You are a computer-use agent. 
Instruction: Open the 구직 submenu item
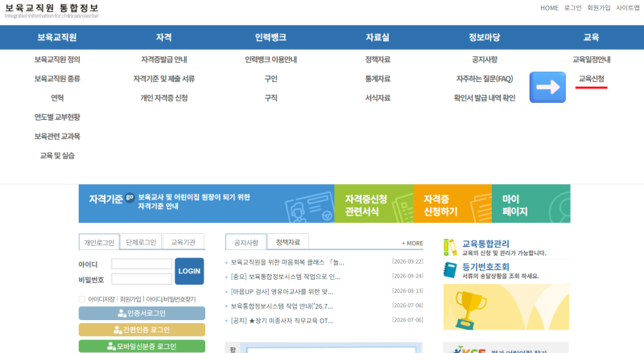(270, 97)
